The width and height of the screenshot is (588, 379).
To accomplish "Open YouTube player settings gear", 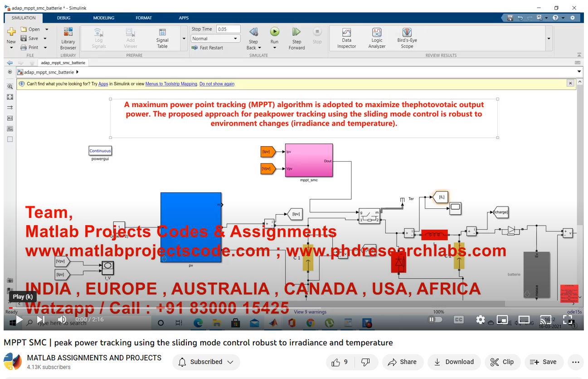I will pyautogui.click(x=481, y=320).
